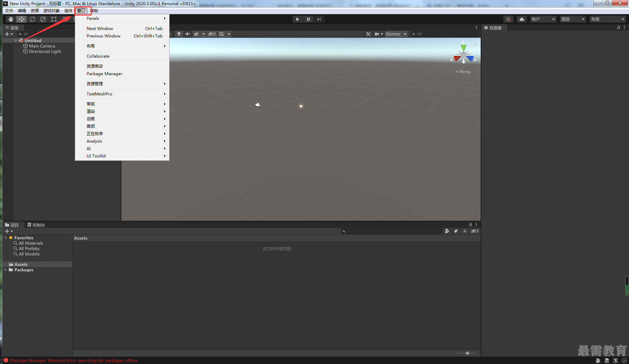Screen dimensions: 629x364
Task: Open the grid settings dropdown arrow
Action: click(229, 34)
